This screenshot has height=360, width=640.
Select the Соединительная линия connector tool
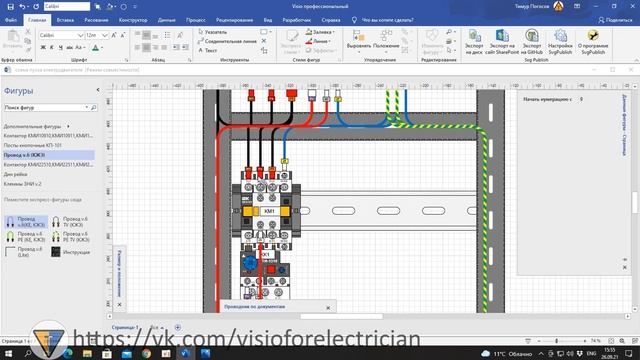tap(227, 41)
